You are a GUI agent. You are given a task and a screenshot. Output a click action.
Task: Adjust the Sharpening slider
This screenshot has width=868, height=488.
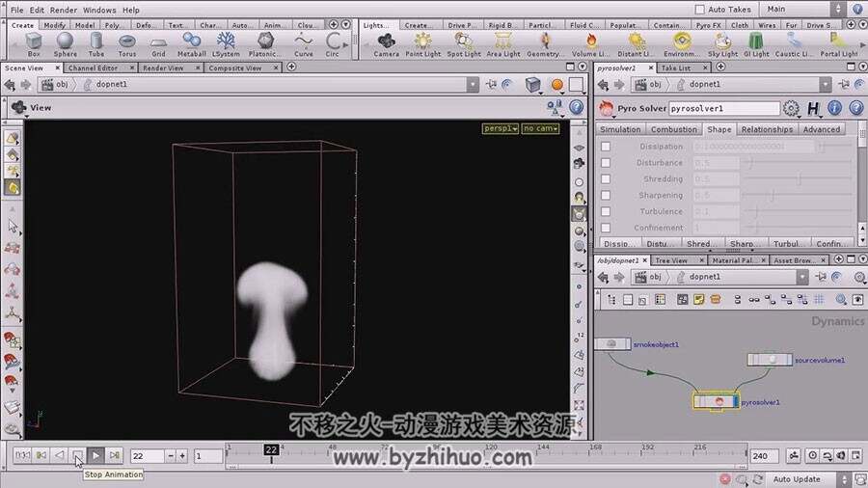click(798, 196)
